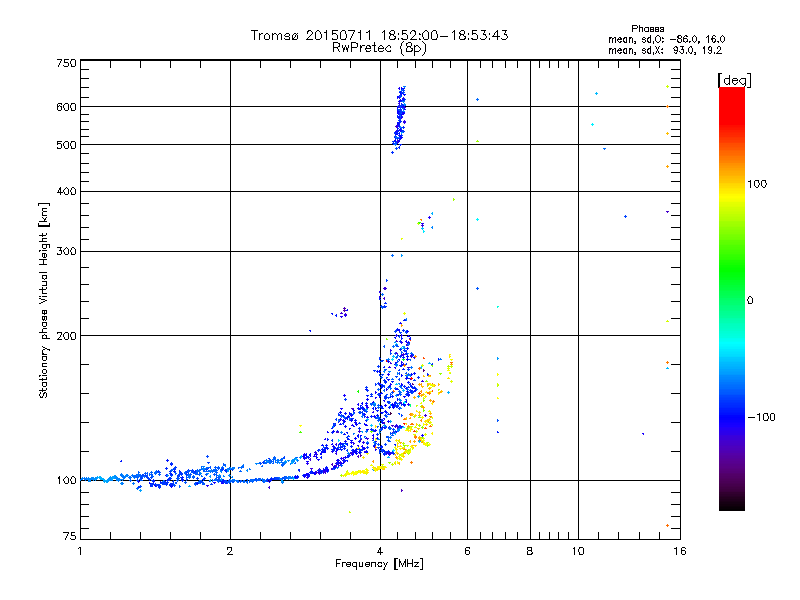Click the 'mean, sd,O: -86.0, 16.0' line
The width and height of the screenshot is (800, 600).
point(666,39)
